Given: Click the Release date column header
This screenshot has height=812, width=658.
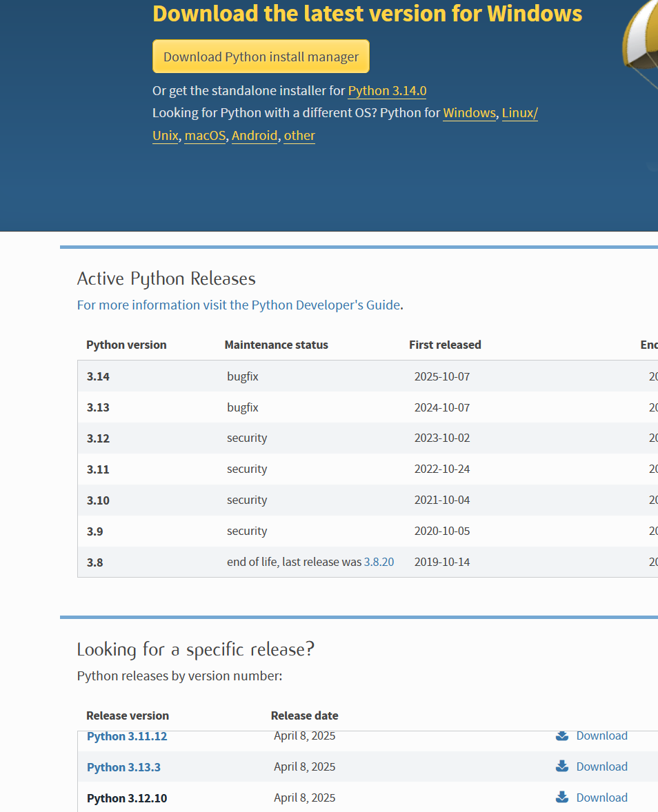Looking at the screenshot, I should (x=304, y=715).
